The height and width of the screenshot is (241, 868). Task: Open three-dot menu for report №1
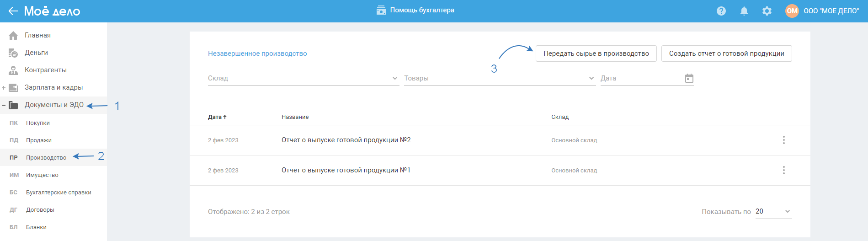(x=784, y=170)
